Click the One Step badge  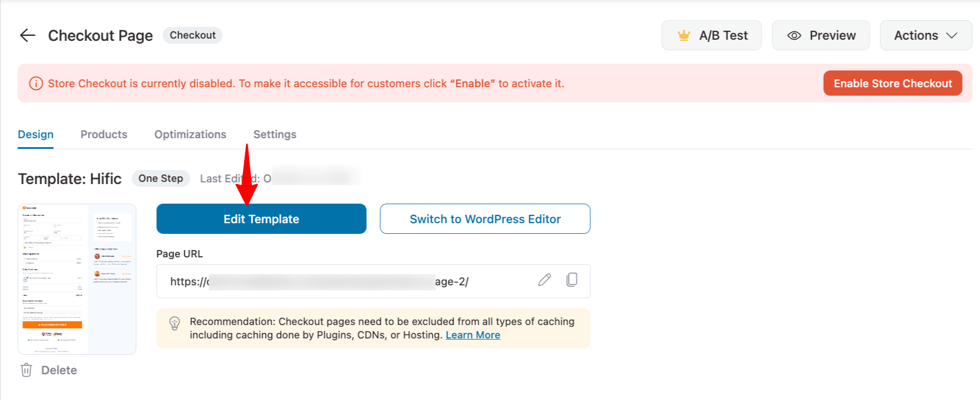click(x=161, y=178)
